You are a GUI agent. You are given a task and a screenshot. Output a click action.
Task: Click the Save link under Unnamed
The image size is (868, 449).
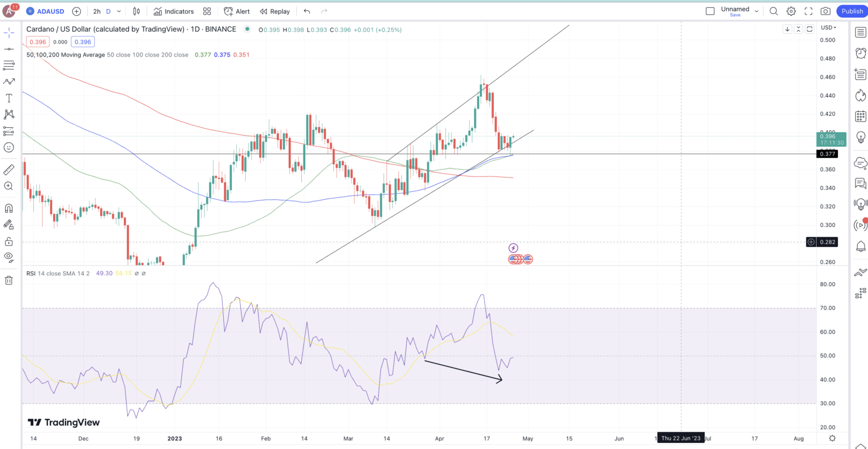pyautogui.click(x=735, y=15)
